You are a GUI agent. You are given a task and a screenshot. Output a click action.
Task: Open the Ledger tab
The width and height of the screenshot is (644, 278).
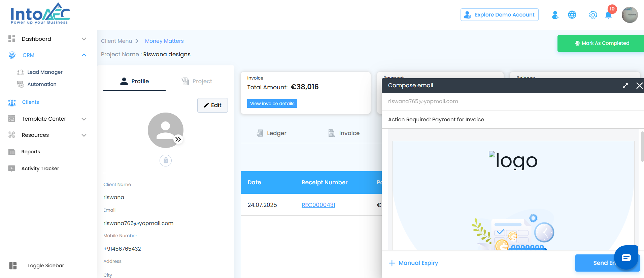(271, 133)
